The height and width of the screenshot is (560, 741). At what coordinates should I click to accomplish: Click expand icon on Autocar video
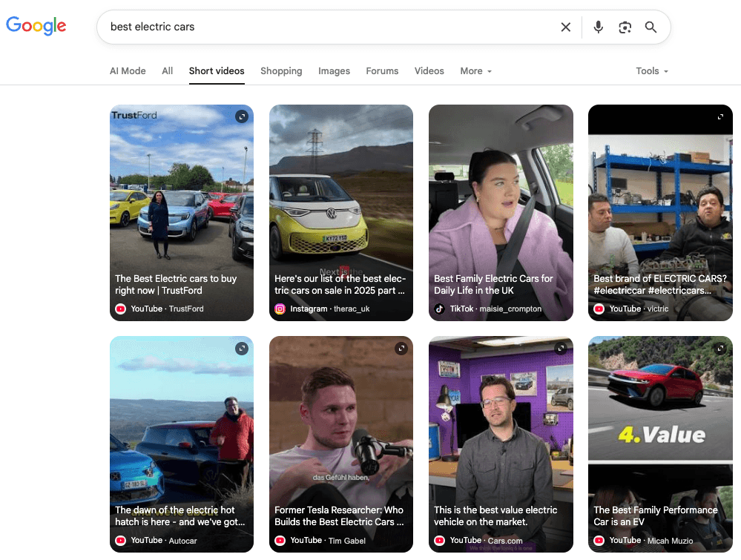pos(241,348)
